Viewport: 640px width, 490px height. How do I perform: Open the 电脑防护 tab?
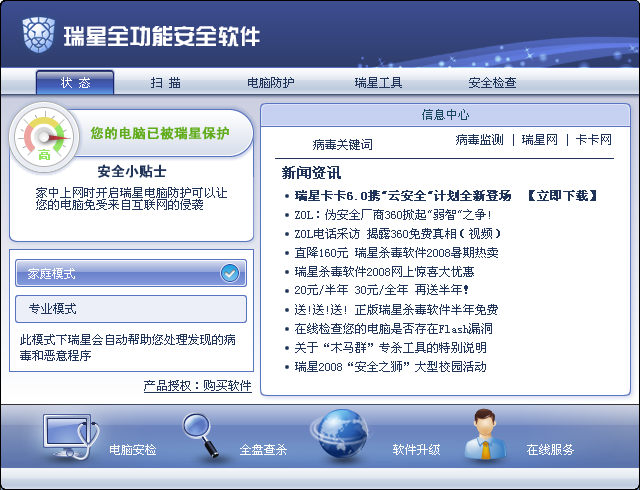271,83
